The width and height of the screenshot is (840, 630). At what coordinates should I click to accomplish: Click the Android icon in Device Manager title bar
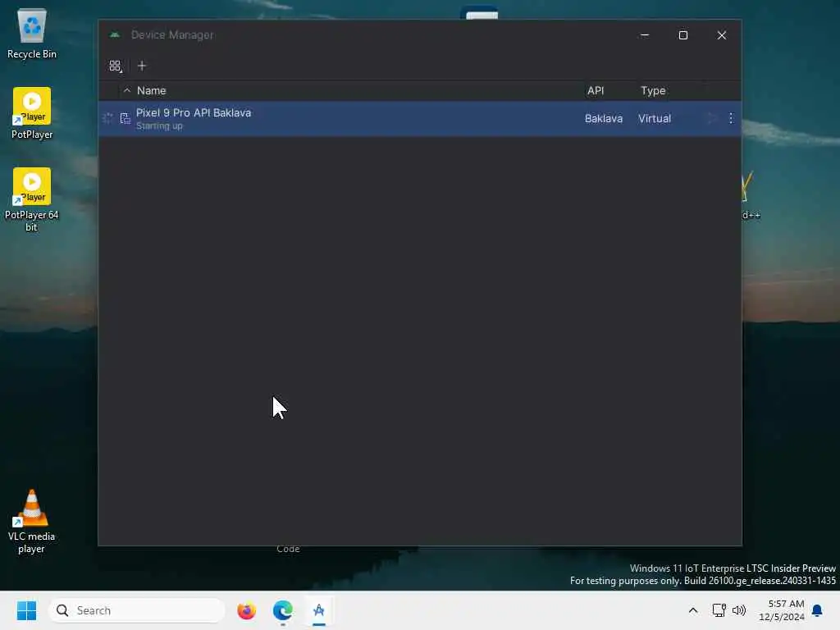pyautogui.click(x=115, y=34)
